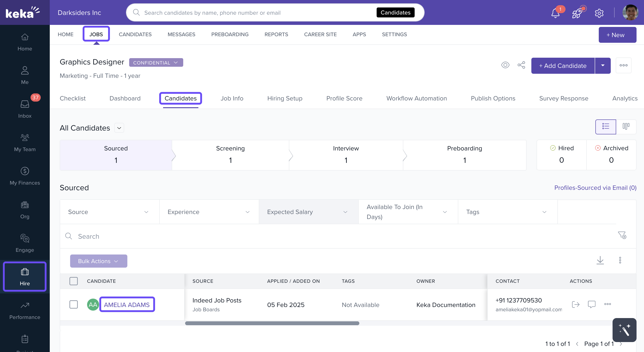Screen dimensions: 644x352
Task: Expand the Bulk Actions menu
Action: (x=98, y=261)
